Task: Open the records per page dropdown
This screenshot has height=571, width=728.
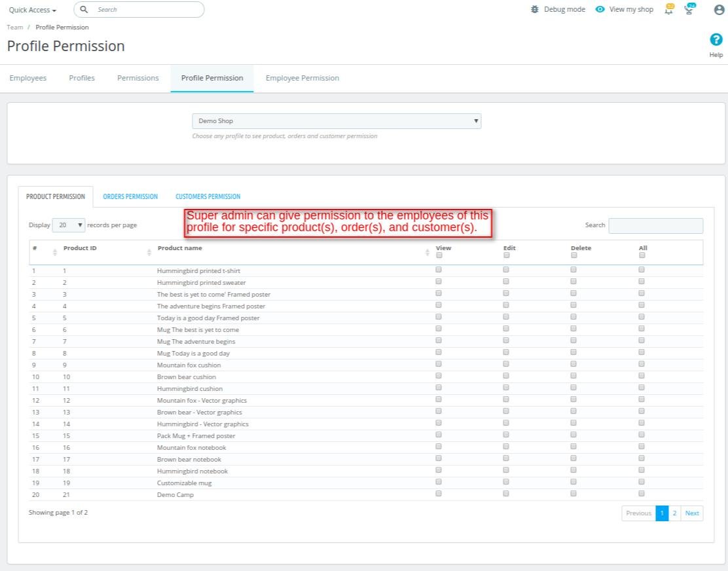Action: (x=69, y=225)
